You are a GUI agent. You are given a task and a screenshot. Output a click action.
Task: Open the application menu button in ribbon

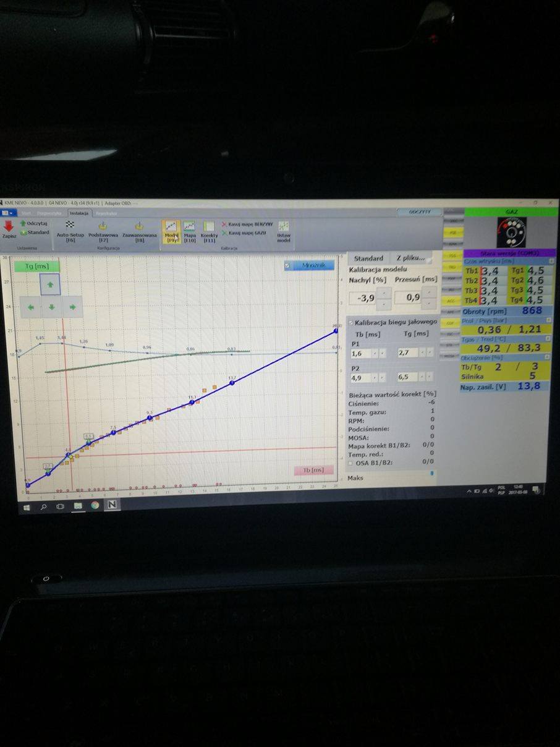point(8,213)
